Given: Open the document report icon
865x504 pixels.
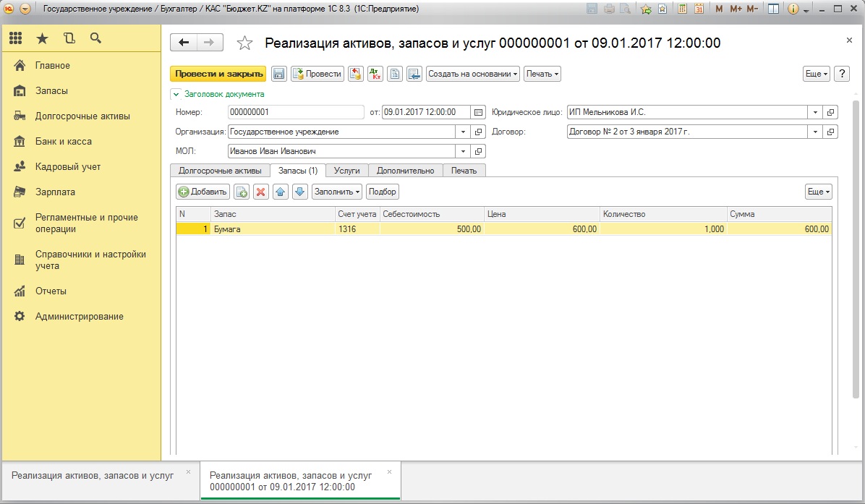Looking at the screenshot, I should pyautogui.click(x=395, y=74).
